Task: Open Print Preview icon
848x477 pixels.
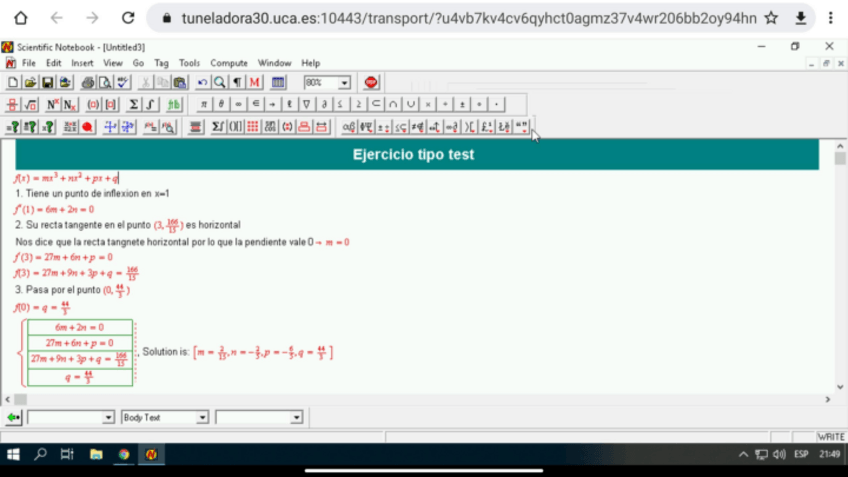Action: (105, 82)
